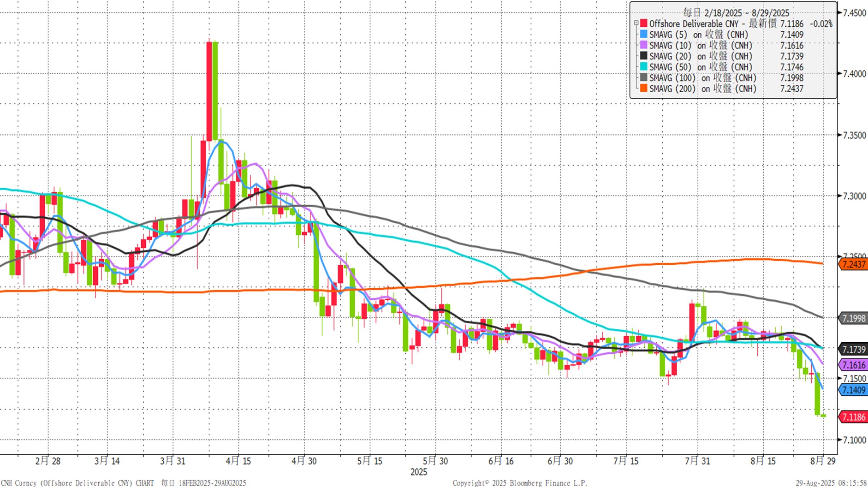
Task: Click the 6月 30 date axis label
Action: [x=560, y=461]
